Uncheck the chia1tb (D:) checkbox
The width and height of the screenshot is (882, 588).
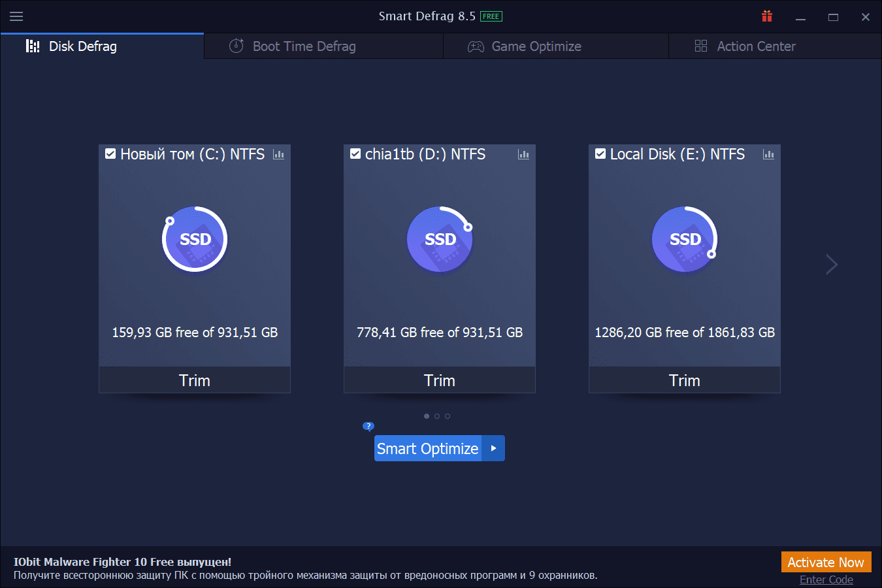point(355,154)
